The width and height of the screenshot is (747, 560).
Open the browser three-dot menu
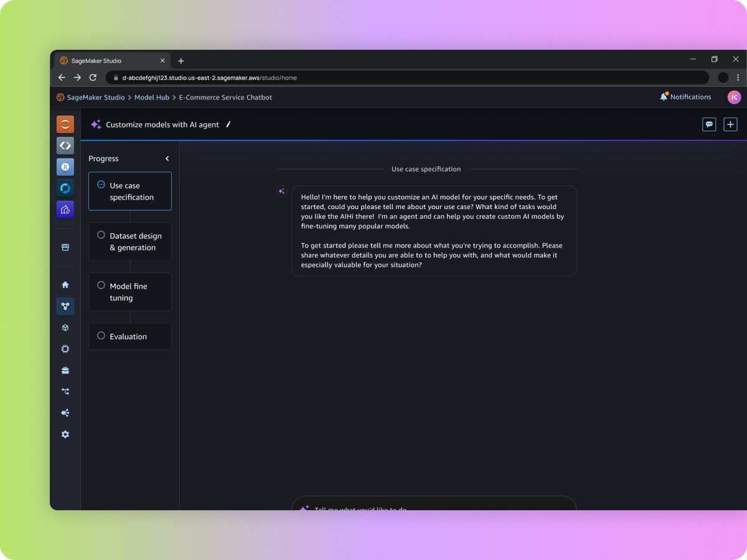(x=738, y=78)
